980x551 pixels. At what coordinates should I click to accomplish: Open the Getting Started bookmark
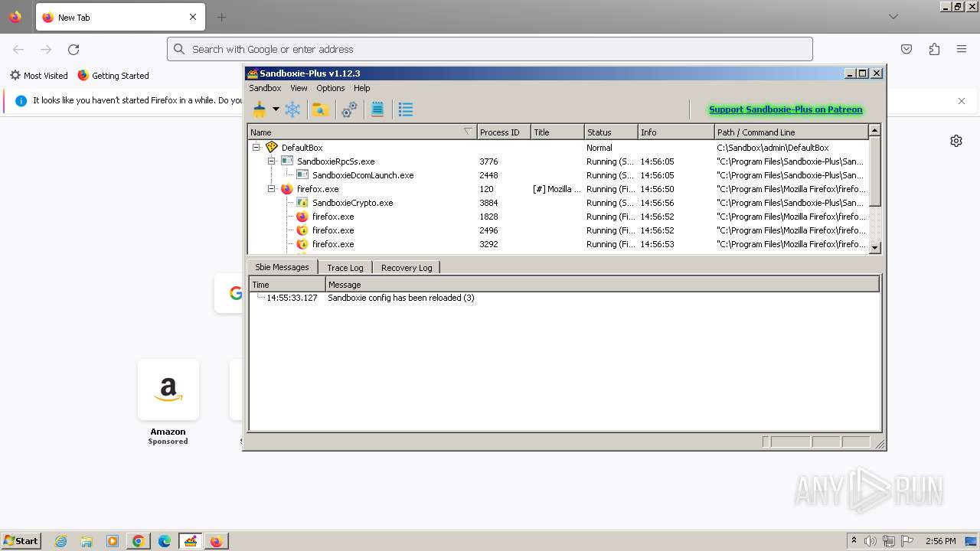(113, 76)
